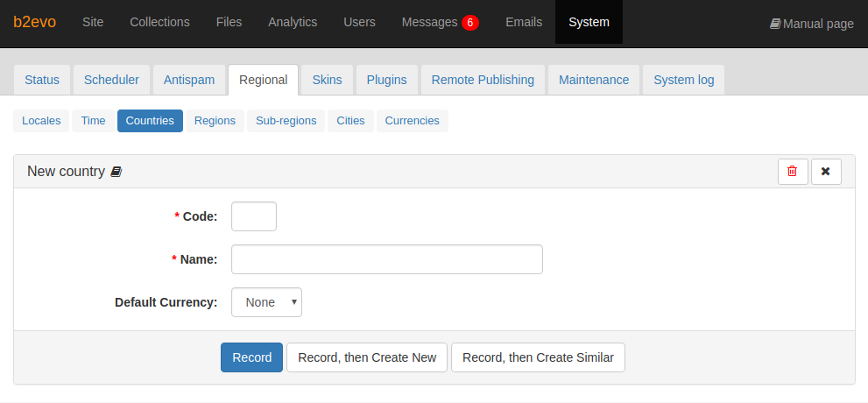Open the System log tab
The image size is (868, 403).
tap(683, 80)
